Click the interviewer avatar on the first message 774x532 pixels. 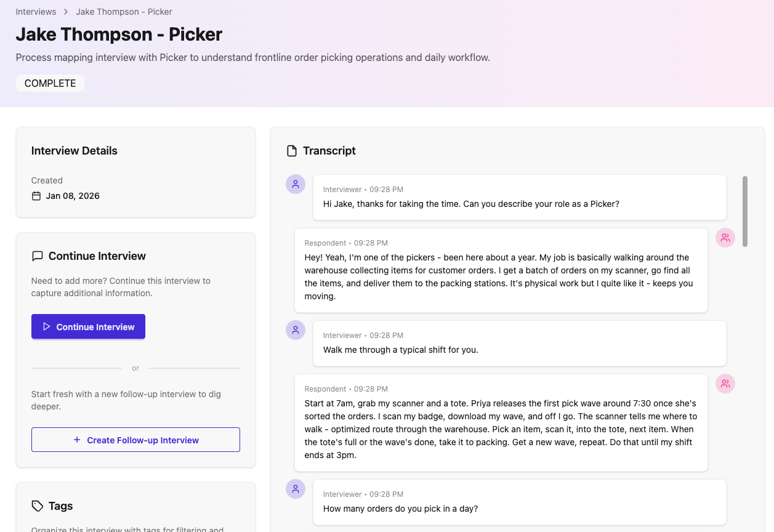tap(296, 183)
